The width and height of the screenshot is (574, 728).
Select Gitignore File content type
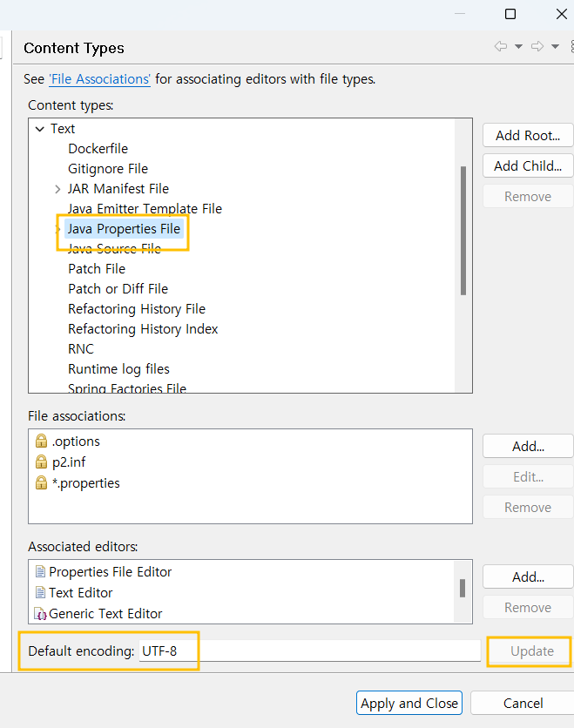click(x=108, y=169)
